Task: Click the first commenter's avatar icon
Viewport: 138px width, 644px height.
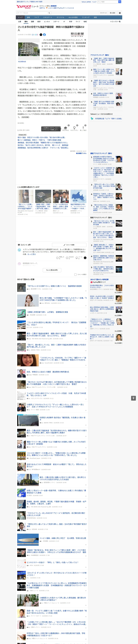Action: click(x=19, y=250)
